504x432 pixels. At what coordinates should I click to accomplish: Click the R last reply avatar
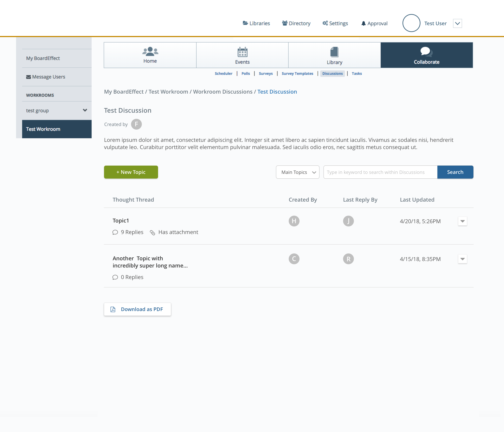tap(348, 259)
